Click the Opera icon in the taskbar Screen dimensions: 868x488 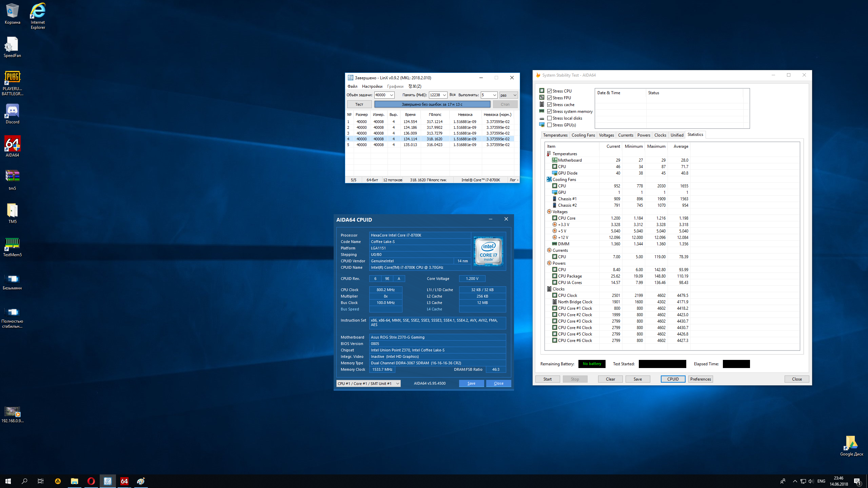(x=91, y=481)
